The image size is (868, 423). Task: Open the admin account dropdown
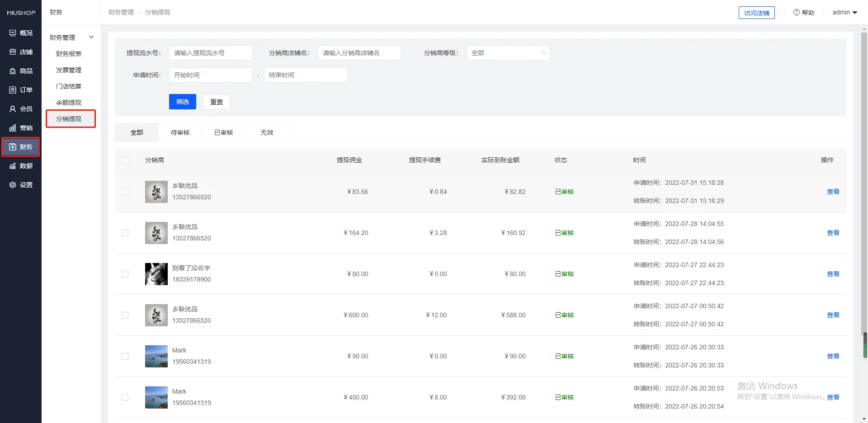844,13
